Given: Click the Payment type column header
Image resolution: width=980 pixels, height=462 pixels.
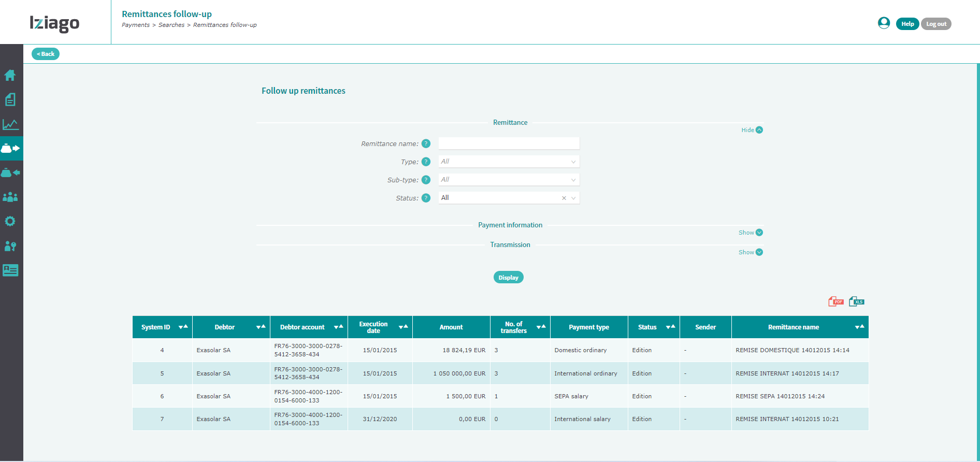Looking at the screenshot, I should (589, 327).
